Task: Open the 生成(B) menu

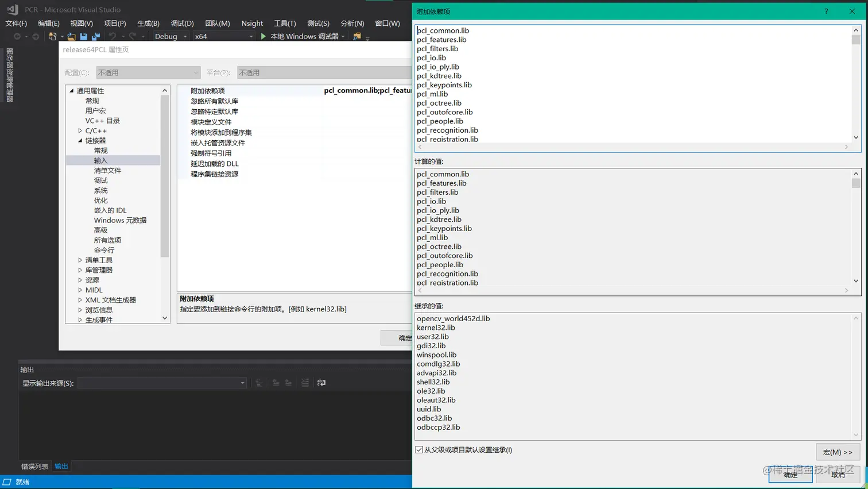Action: click(x=148, y=23)
